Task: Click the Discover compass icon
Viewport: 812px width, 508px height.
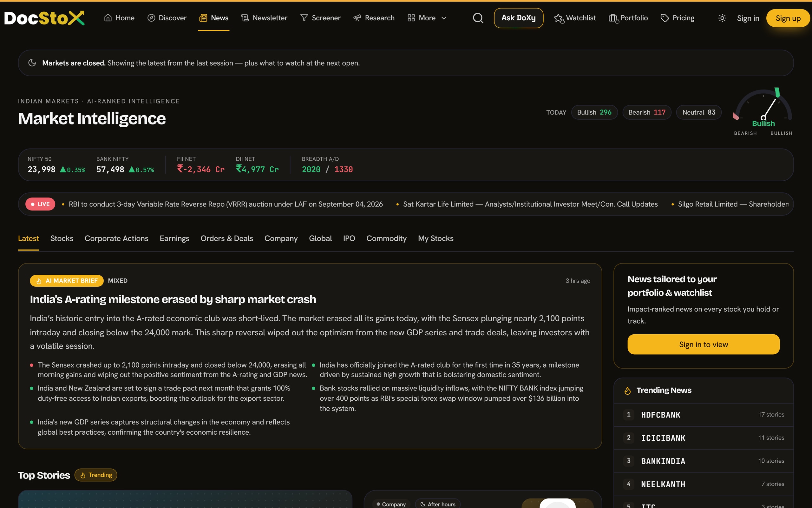Action: coord(151,18)
